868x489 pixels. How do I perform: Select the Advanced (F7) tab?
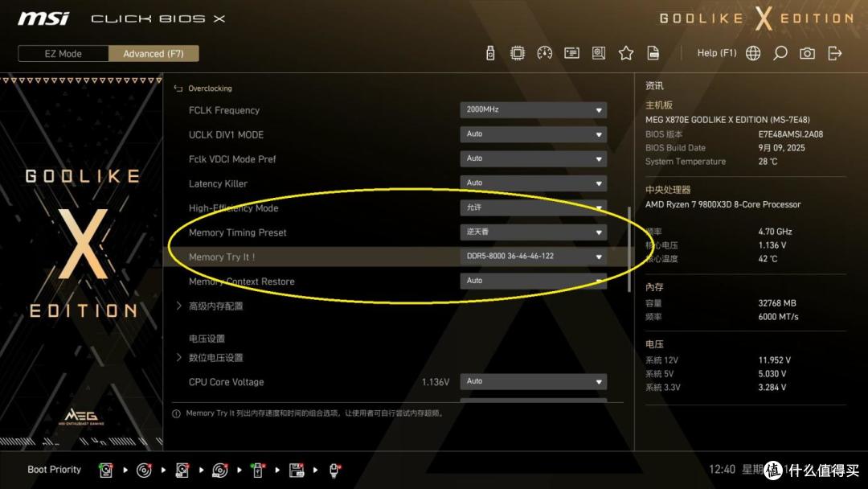(154, 53)
